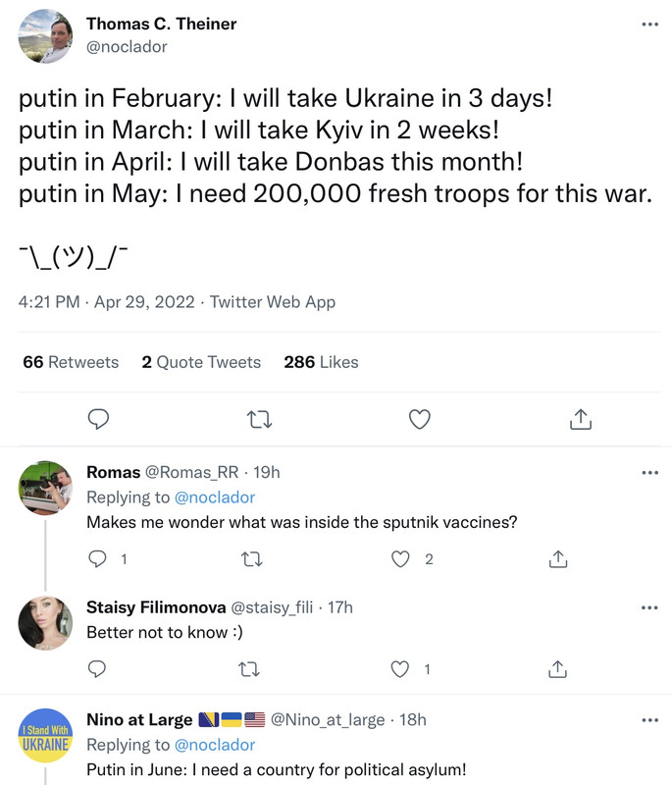Share the main tweet by Thomas Theiner
Screen dimensions: 672x785
pos(580,419)
